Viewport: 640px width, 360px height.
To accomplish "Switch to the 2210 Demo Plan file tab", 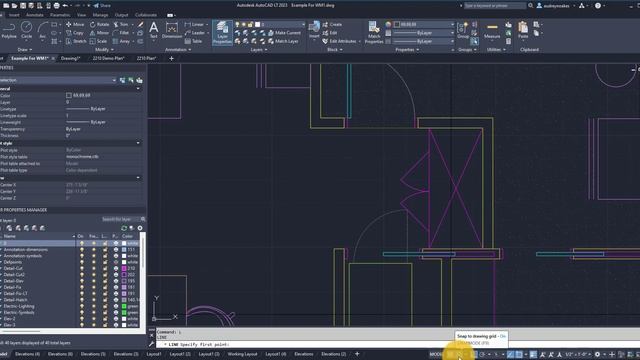I will [x=108, y=58].
